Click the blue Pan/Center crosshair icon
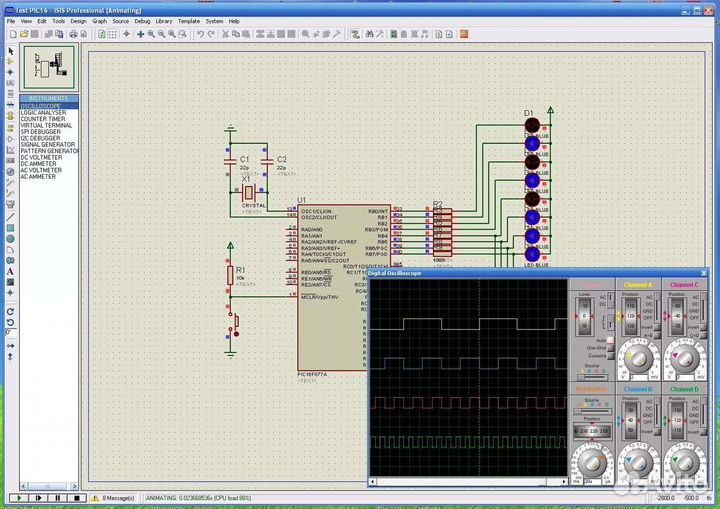Viewport: 720px width, 509px height. pos(141,34)
